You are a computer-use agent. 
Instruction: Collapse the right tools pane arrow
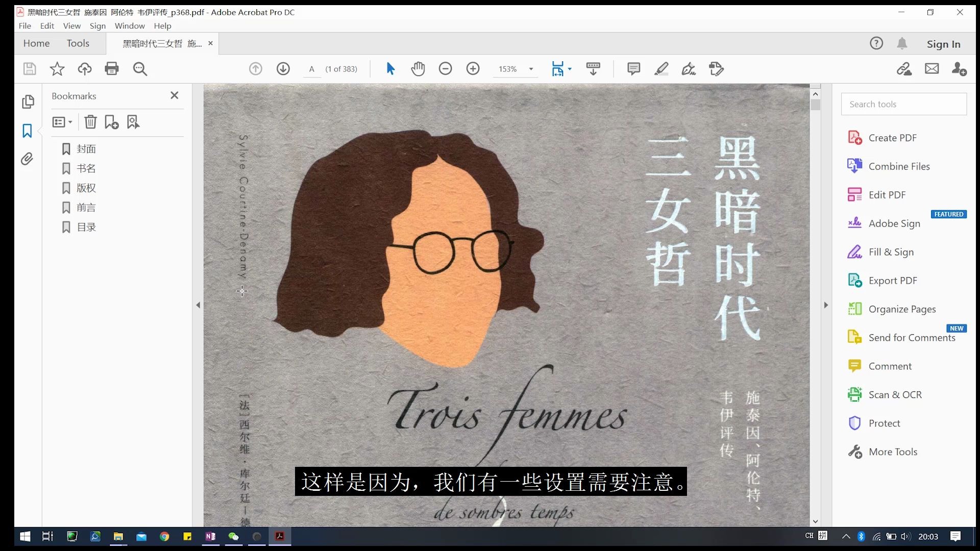click(826, 305)
